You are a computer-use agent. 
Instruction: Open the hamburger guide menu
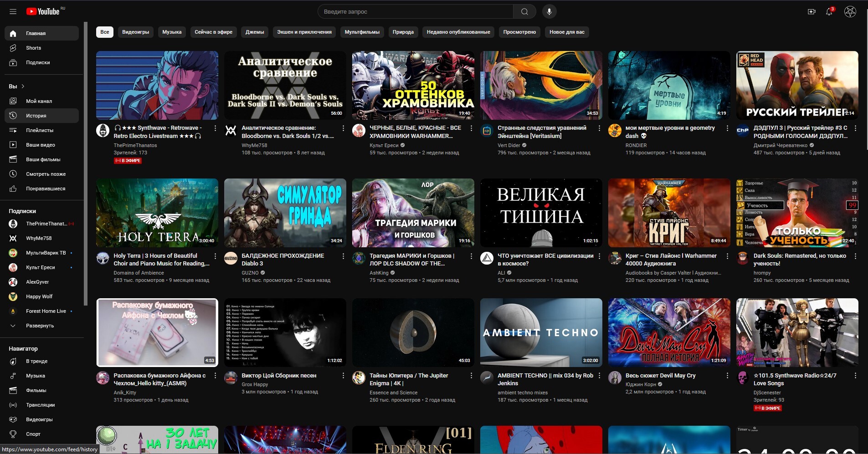13,11
